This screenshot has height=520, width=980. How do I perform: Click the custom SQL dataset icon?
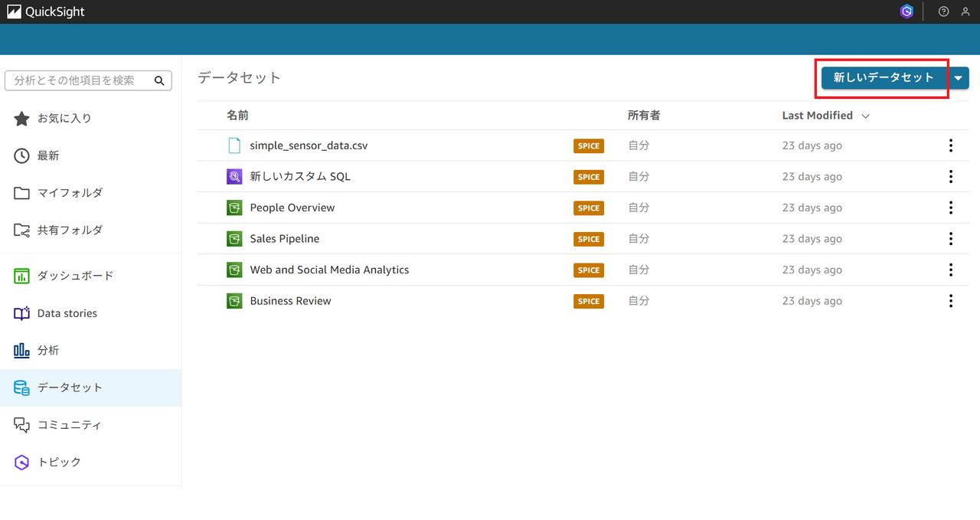pos(234,177)
